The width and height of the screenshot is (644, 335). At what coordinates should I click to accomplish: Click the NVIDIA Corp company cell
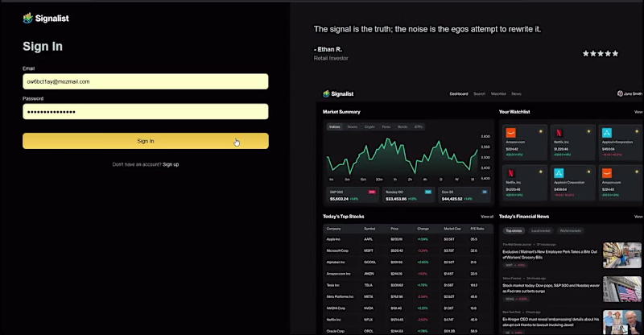point(336,308)
